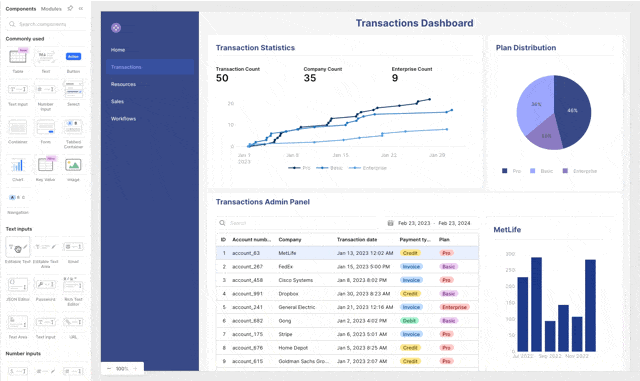This screenshot has width=640, height=381.
Task: Select the JSON Editor component
Action: [18, 285]
